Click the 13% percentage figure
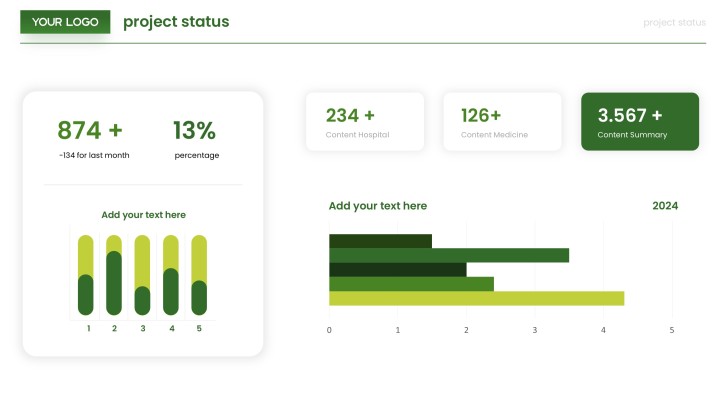 click(x=194, y=130)
